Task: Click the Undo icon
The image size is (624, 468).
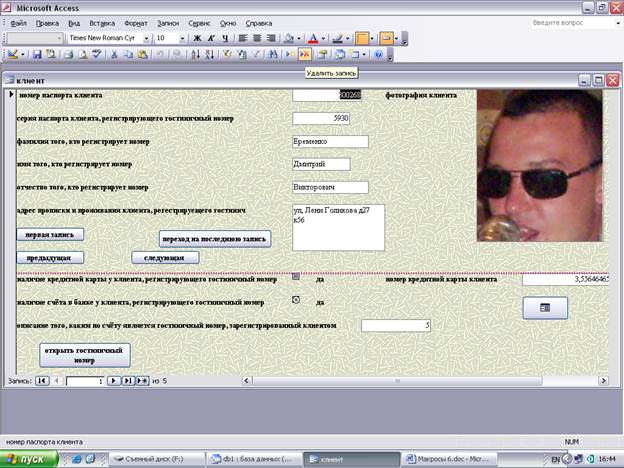Action: 160,54
